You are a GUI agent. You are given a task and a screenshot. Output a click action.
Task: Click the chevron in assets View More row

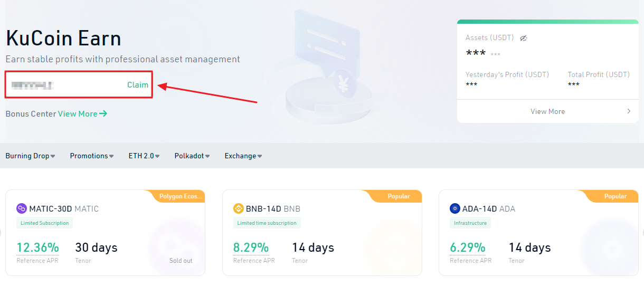628,111
